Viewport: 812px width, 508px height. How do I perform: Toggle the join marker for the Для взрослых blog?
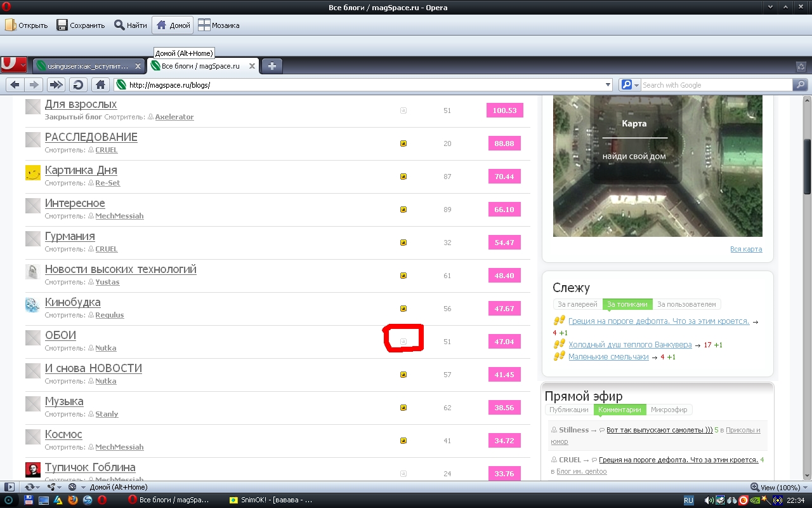pos(403,110)
